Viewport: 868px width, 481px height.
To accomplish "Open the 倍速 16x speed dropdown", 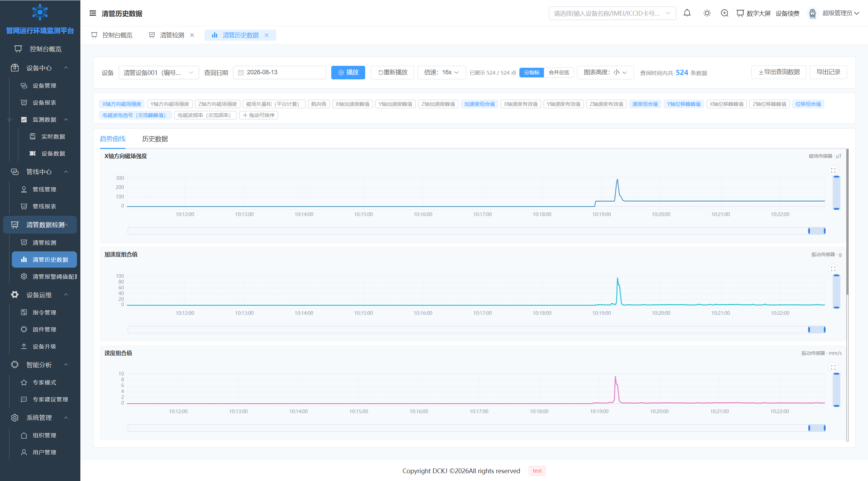I will pos(441,73).
